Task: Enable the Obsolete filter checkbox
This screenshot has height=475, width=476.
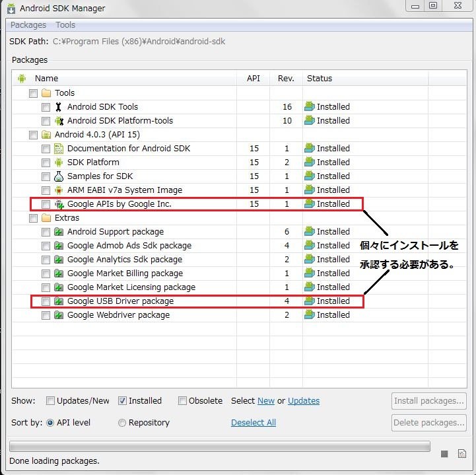Action: pos(182,401)
